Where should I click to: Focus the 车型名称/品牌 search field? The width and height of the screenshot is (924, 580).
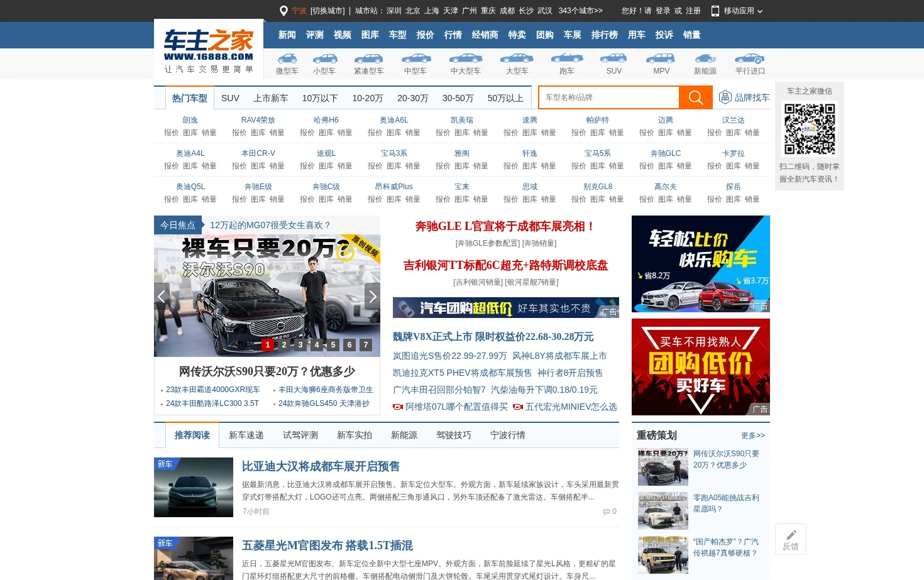[x=609, y=97]
